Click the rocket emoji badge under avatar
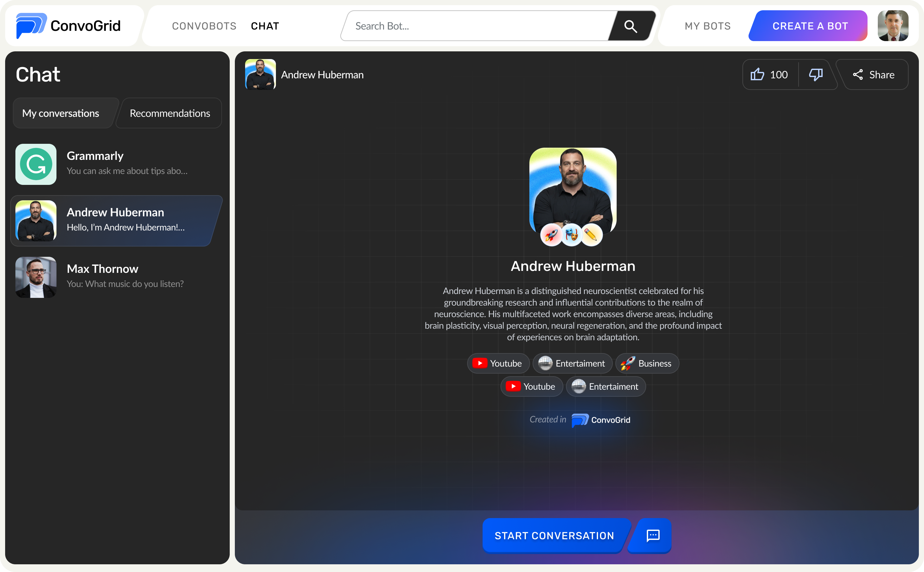Screen dimensions: 924x572 551,235
